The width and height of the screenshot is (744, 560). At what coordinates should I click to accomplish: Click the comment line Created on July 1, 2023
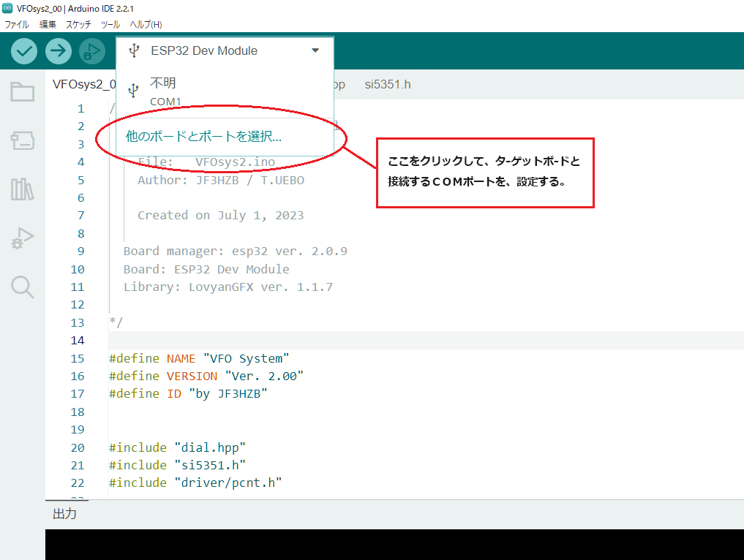tap(221, 215)
